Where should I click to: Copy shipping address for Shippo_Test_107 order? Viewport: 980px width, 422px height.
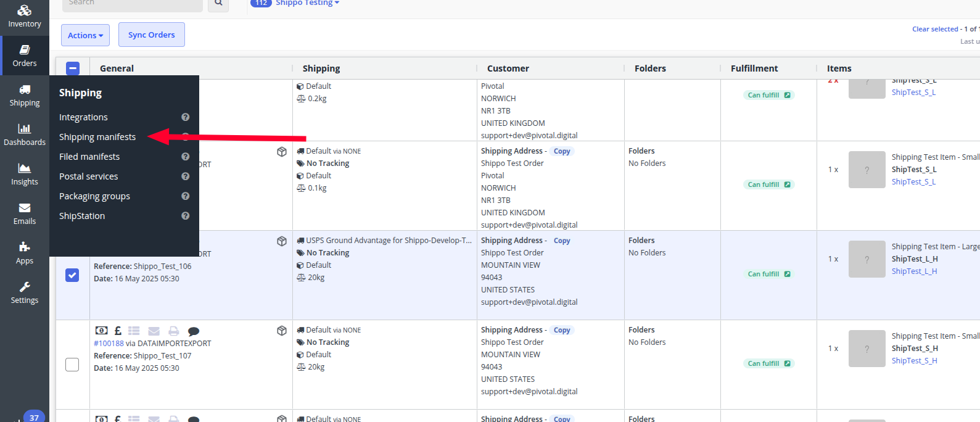coord(562,330)
